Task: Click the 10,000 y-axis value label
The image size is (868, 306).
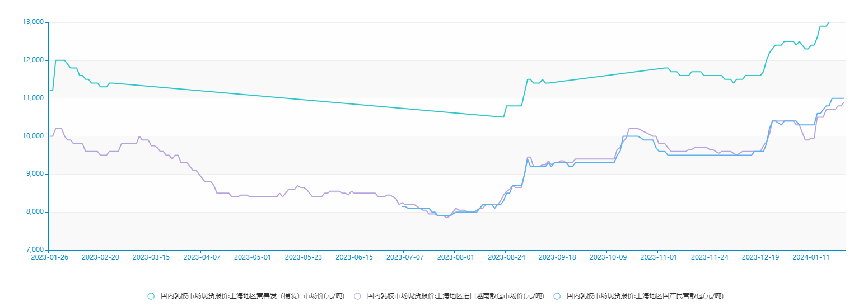Action: pyautogui.click(x=33, y=136)
